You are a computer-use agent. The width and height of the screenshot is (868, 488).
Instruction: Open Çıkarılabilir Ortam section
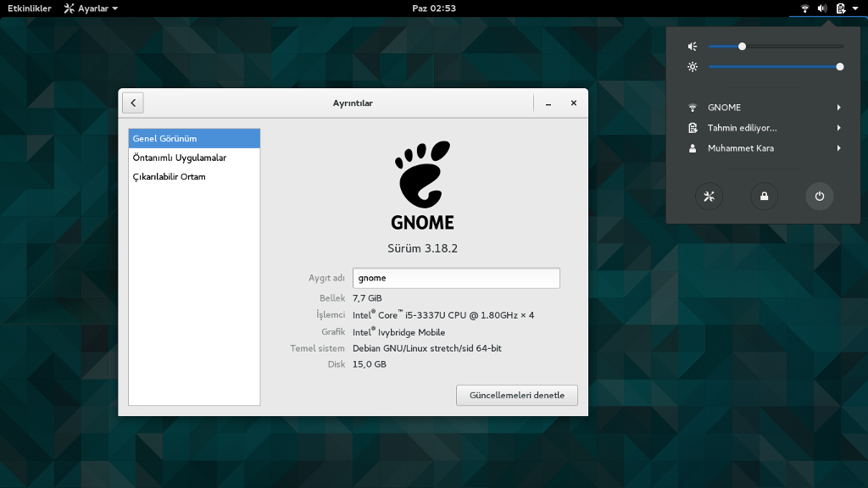[x=194, y=176]
